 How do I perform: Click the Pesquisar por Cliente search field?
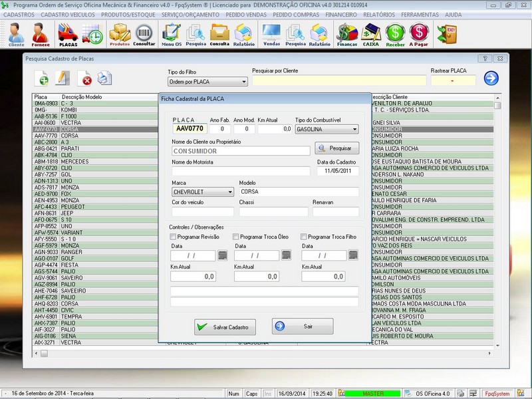pos(339,80)
